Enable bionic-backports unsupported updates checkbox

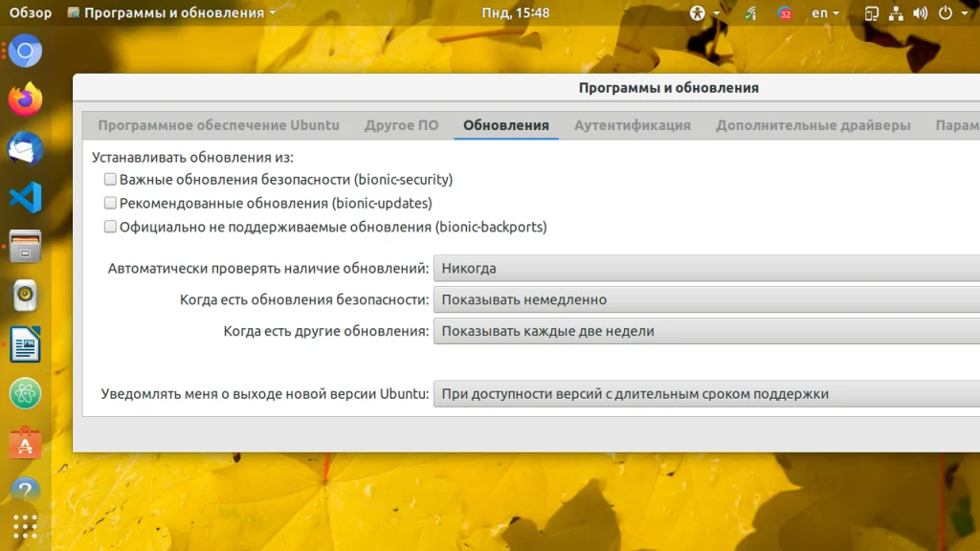click(110, 227)
